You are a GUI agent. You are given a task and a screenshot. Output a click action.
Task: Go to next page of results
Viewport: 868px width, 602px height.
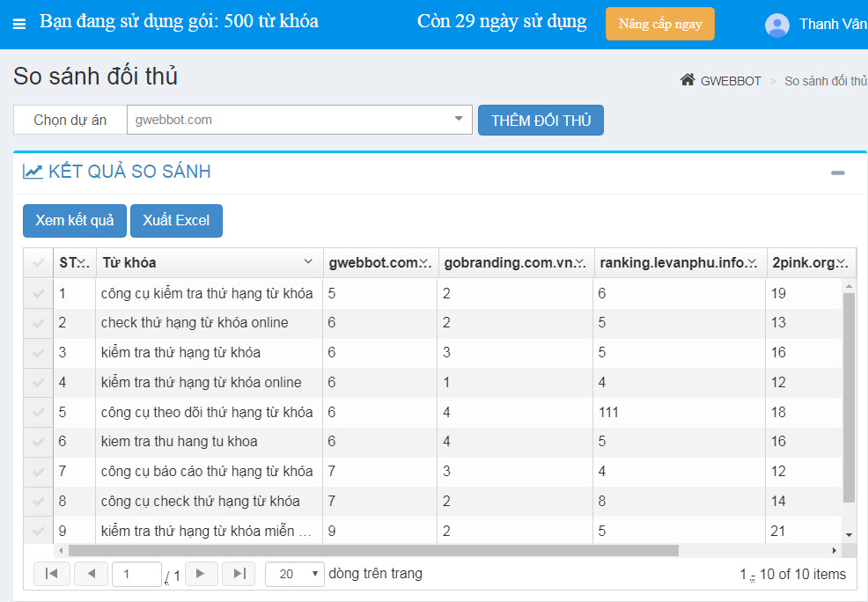[200, 574]
